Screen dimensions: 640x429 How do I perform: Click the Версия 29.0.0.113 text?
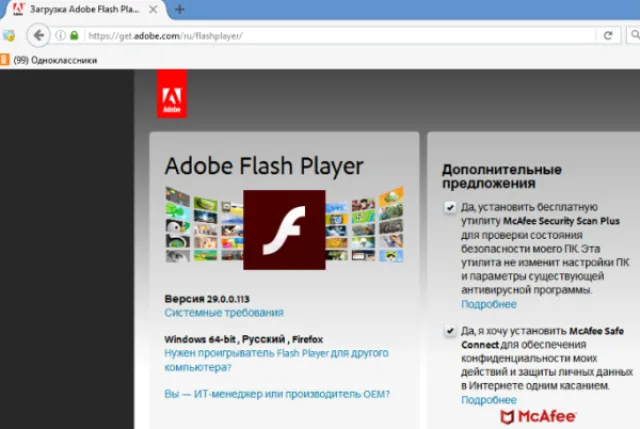coord(207,299)
